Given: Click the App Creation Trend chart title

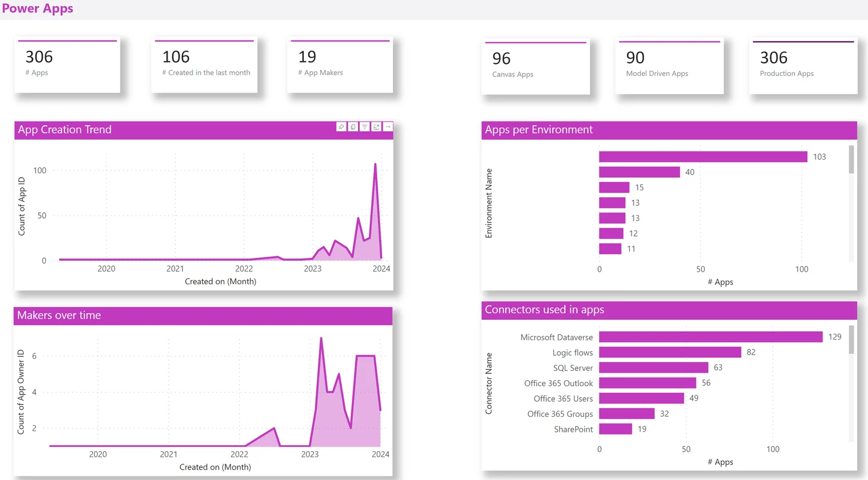Looking at the screenshot, I should [64, 129].
